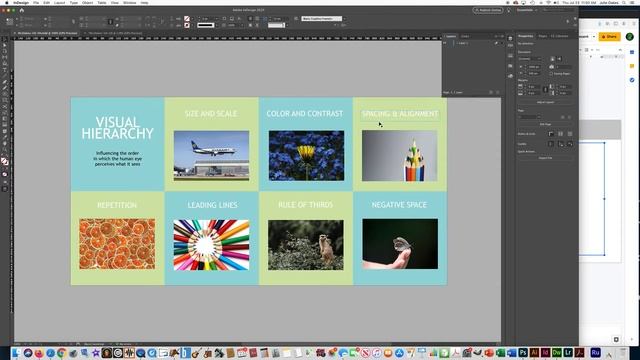Open the top icon in the collapsed panel dock

point(510,38)
